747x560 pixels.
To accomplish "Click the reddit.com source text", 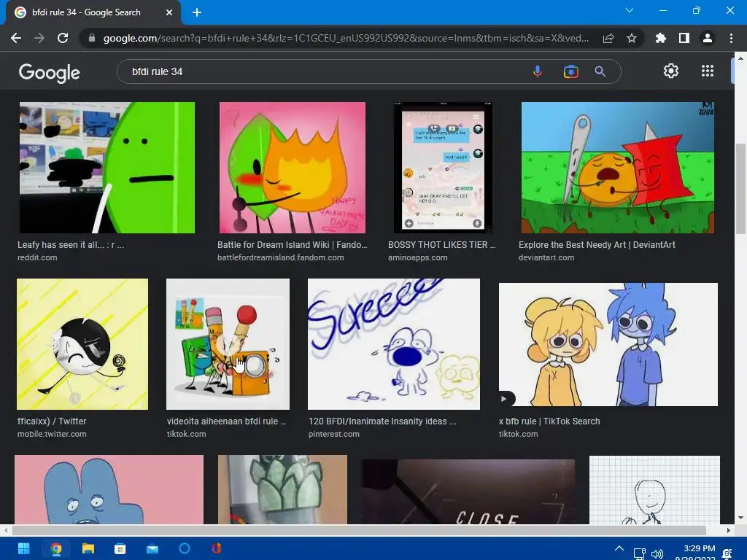I will [37, 257].
